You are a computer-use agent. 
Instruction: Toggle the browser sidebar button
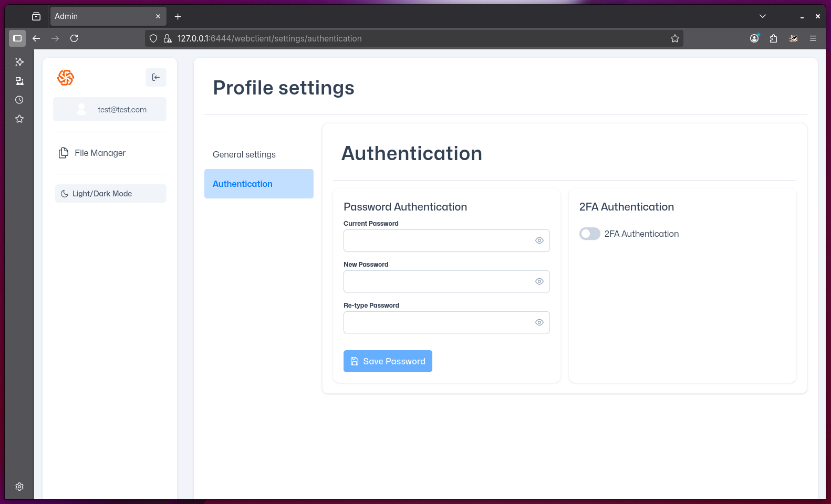pyautogui.click(x=17, y=38)
